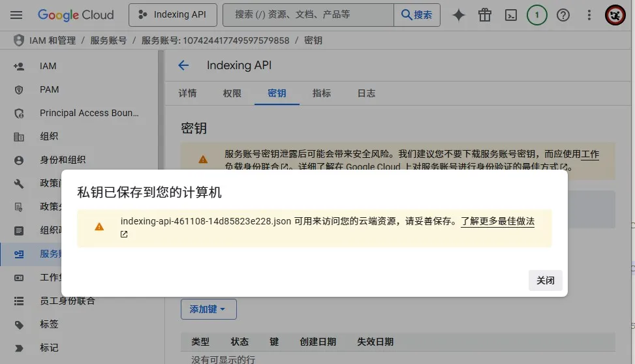Click the 状态 column header
635x364 pixels.
click(240, 342)
